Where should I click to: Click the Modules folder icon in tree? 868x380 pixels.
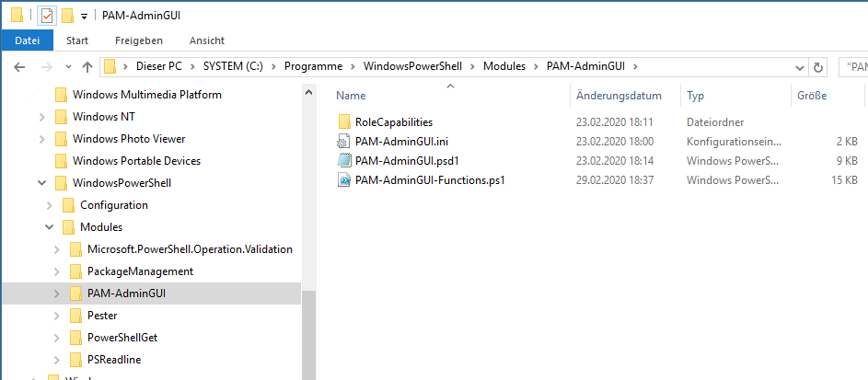(x=69, y=227)
